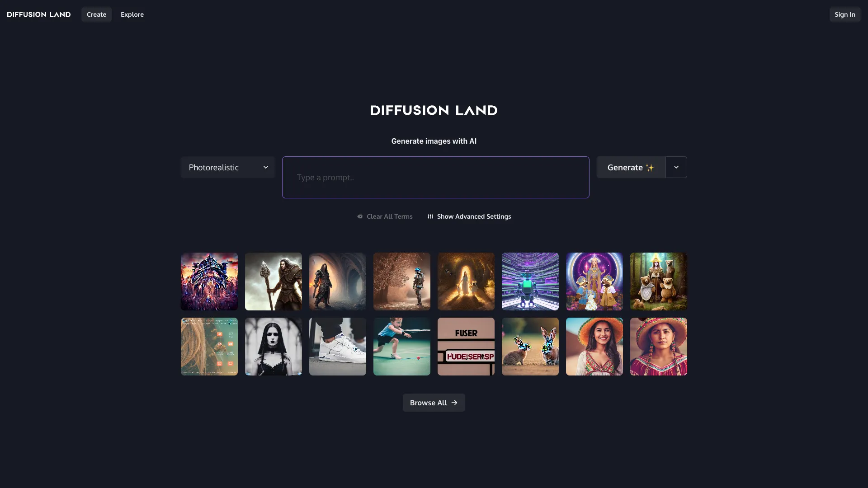Open the colorful gothic castle thumbnail

(209, 282)
